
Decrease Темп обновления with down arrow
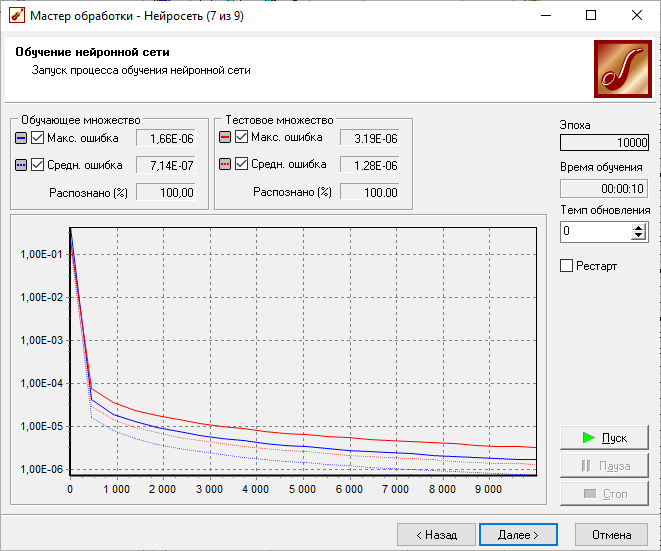pos(639,236)
